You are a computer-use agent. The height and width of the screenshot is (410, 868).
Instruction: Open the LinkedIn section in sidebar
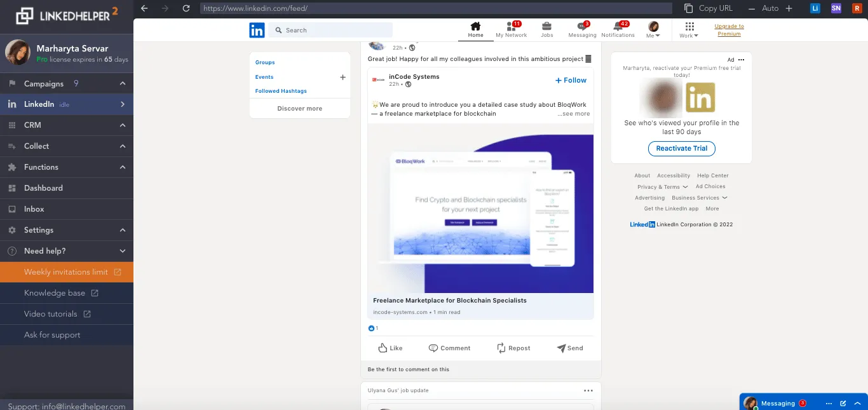tap(67, 104)
